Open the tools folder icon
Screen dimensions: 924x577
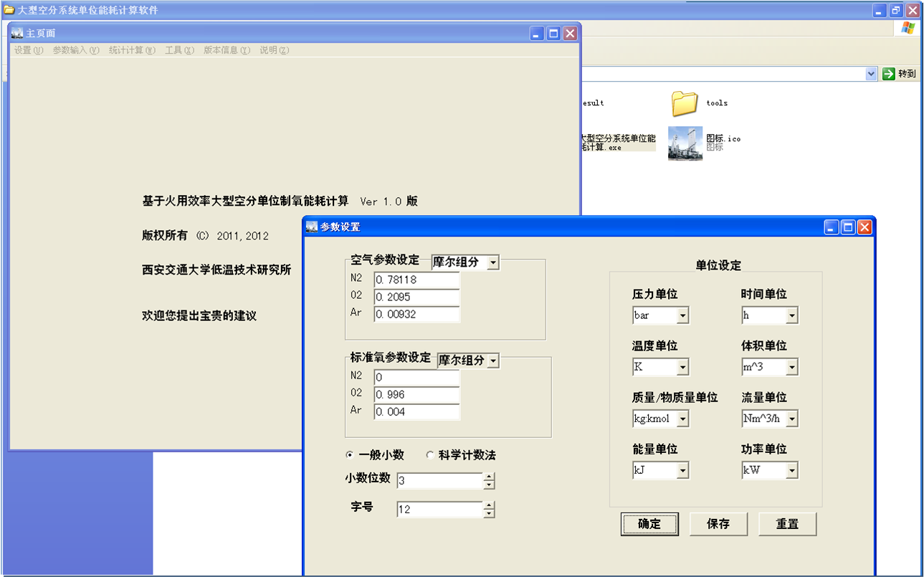pyautogui.click(x=685, y=103)
